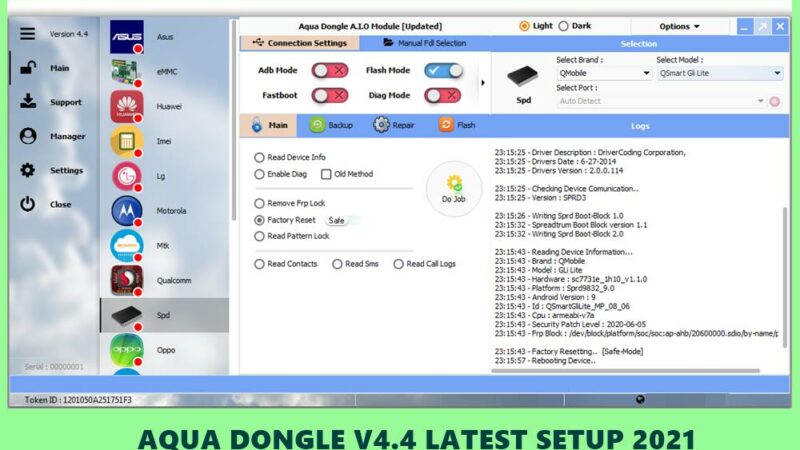Open the Imei calculator icon
This screenshot has width=800, height=450.
[127, 141]
